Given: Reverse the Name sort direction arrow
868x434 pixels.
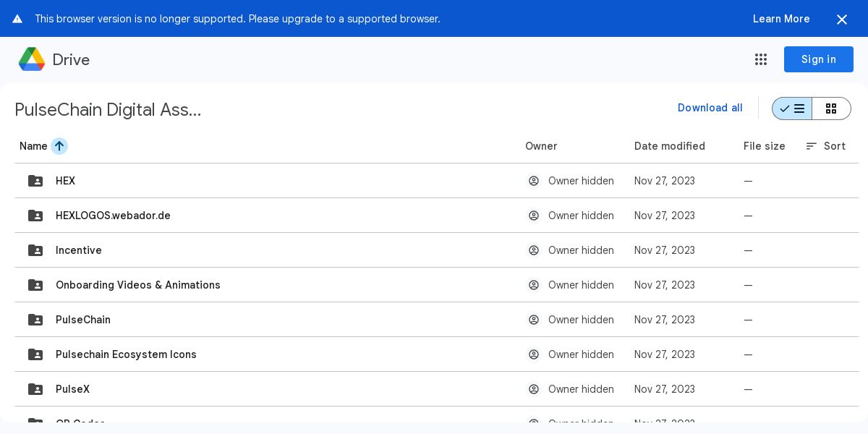Looking at the screenshot, I should [59, 146].
